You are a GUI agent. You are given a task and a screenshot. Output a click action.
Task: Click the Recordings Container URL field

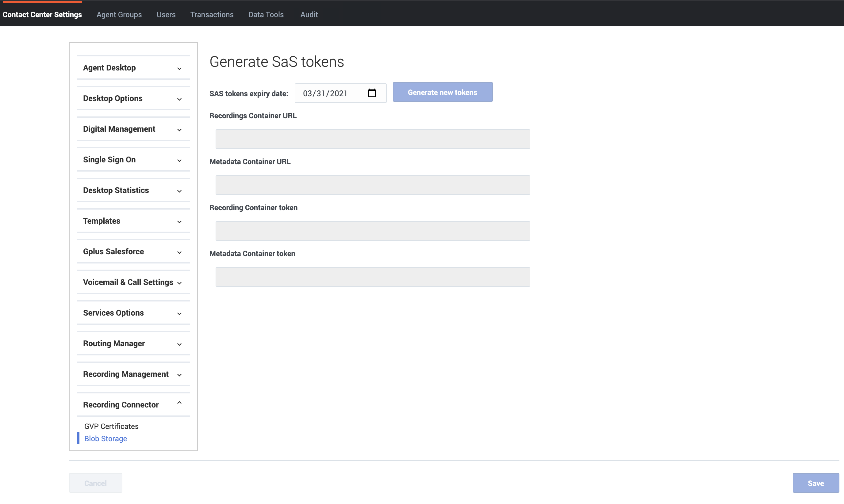(373, 139)
